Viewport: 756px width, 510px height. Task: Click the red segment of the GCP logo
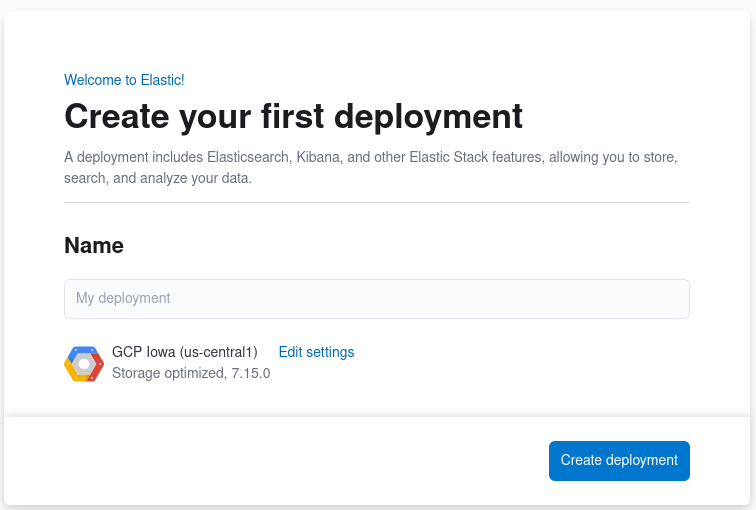(97, 366)
